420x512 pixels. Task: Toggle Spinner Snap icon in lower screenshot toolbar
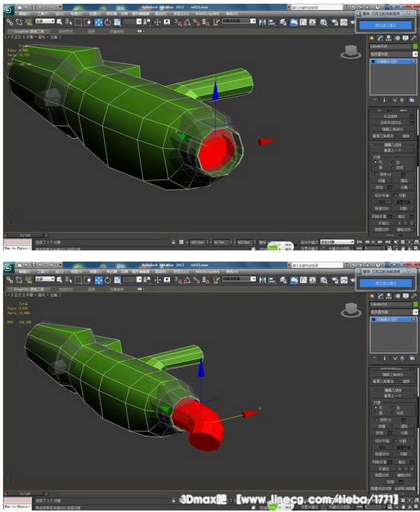(206, 279)
